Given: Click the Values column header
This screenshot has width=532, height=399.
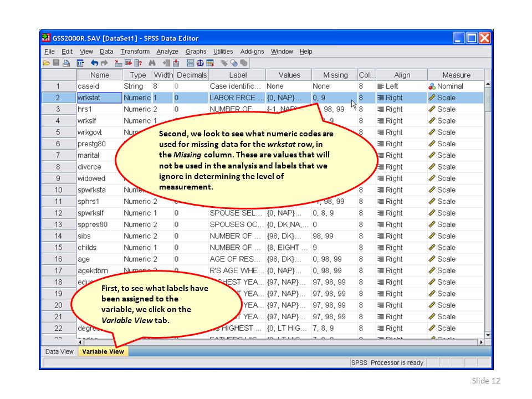Looking at the screenshot, I should pyautogui.click(x=289, y=75).
